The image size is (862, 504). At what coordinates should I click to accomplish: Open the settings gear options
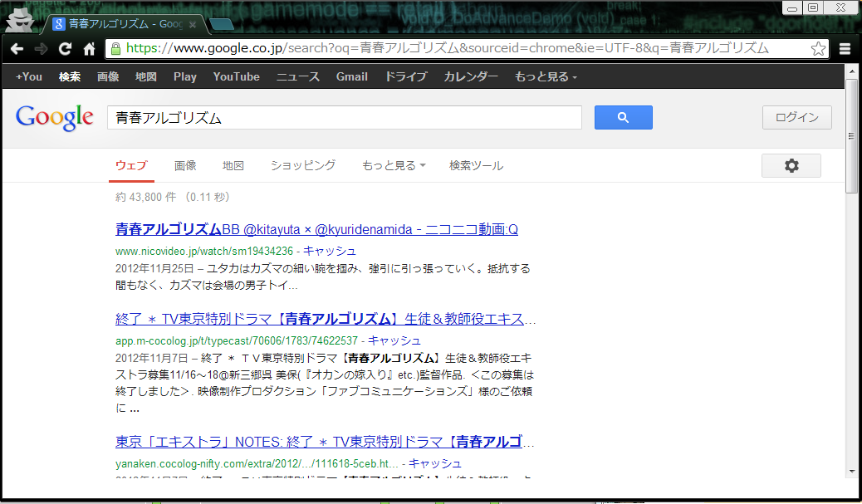[x=791, y=165]
